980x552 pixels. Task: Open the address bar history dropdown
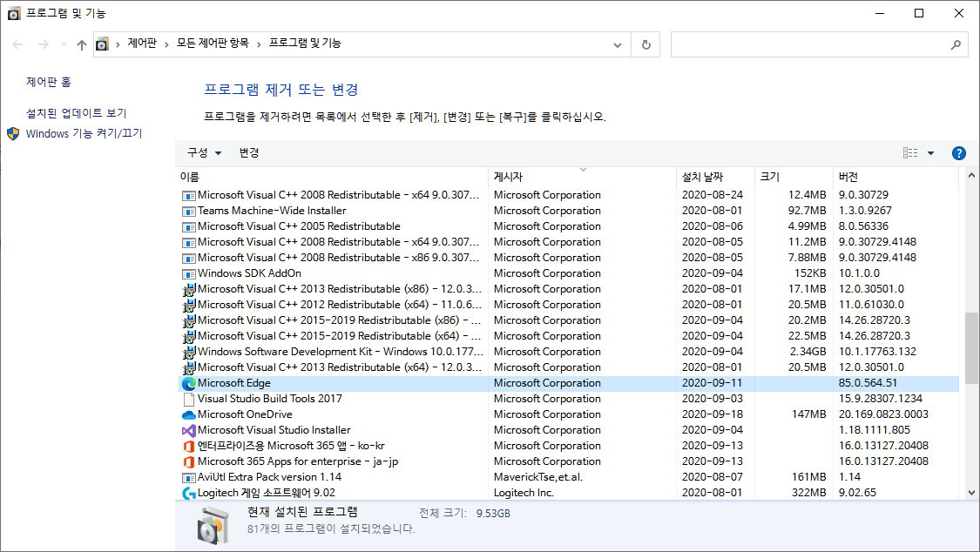(x=618, y=44)
